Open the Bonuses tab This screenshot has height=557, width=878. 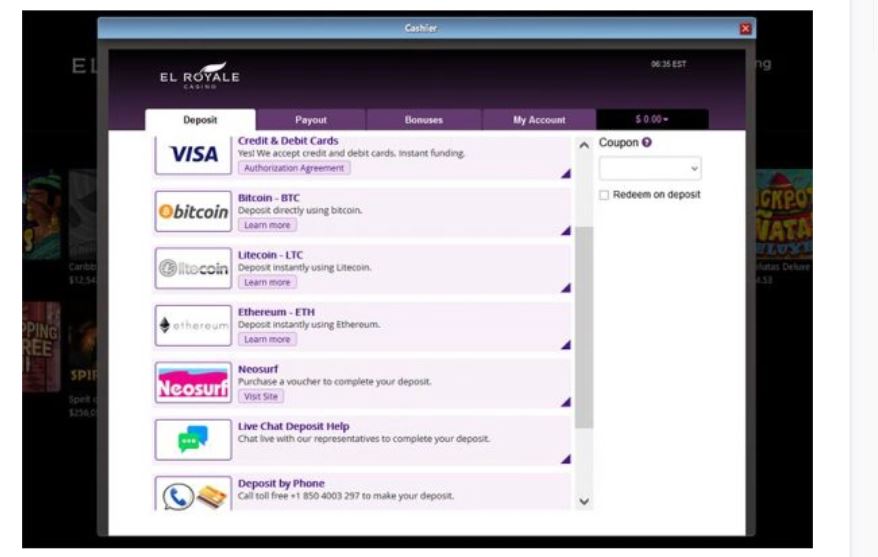424,120
